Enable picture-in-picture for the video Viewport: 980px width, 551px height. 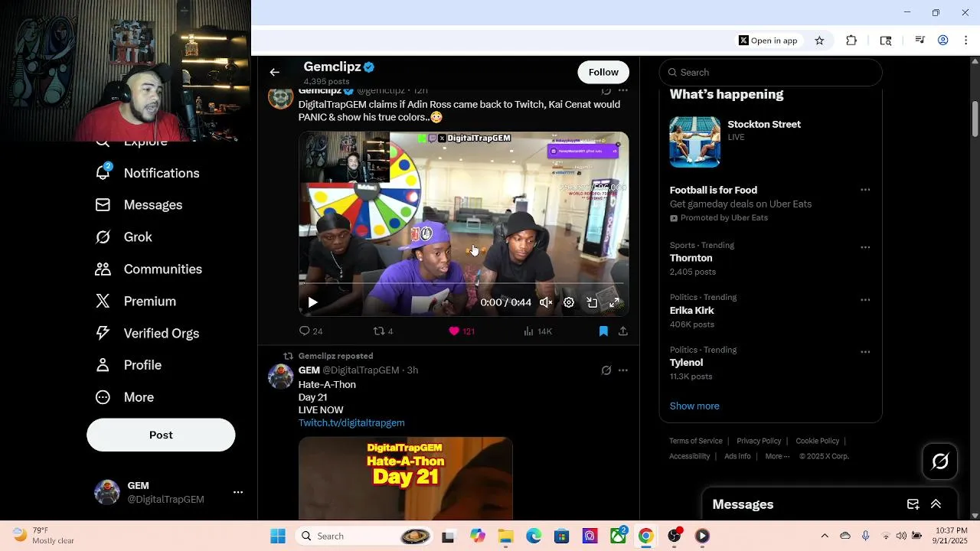[592, 302]
